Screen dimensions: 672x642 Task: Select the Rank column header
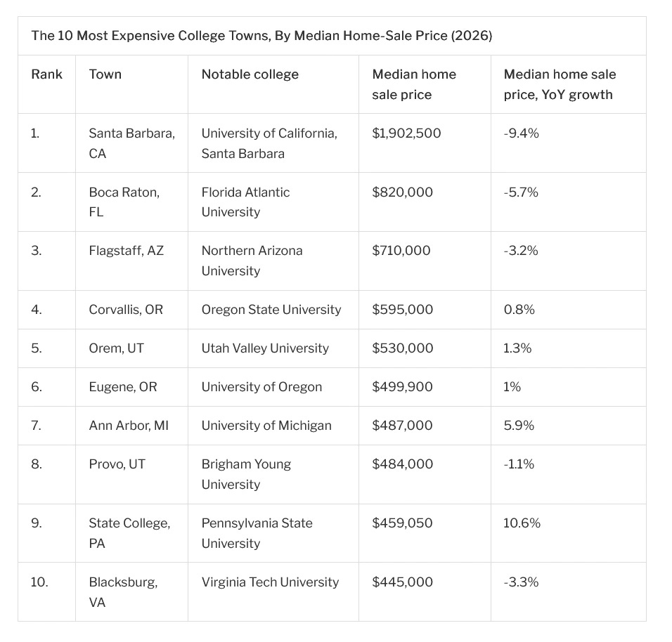[x=46, y=74]
